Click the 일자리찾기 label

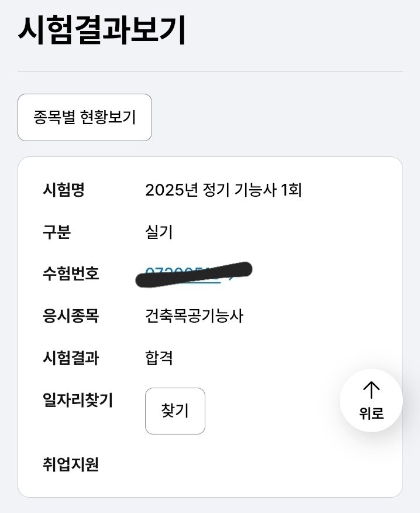[78, 399]
